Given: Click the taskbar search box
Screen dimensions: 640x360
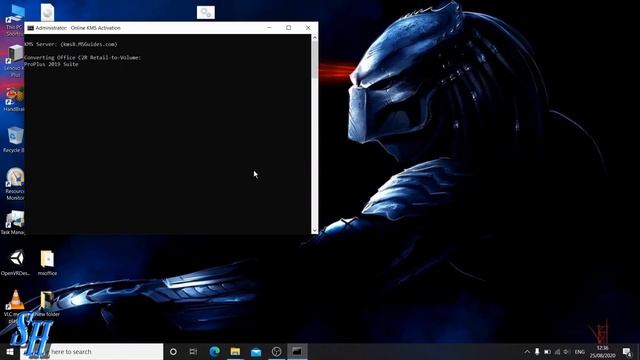Looking at the screenshot, I should click(91, 351).
